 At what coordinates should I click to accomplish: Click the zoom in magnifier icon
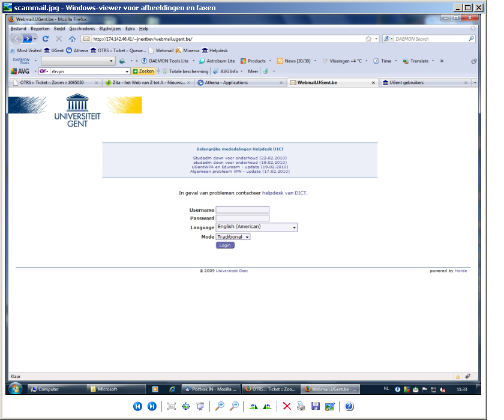(x=220, y=406)
